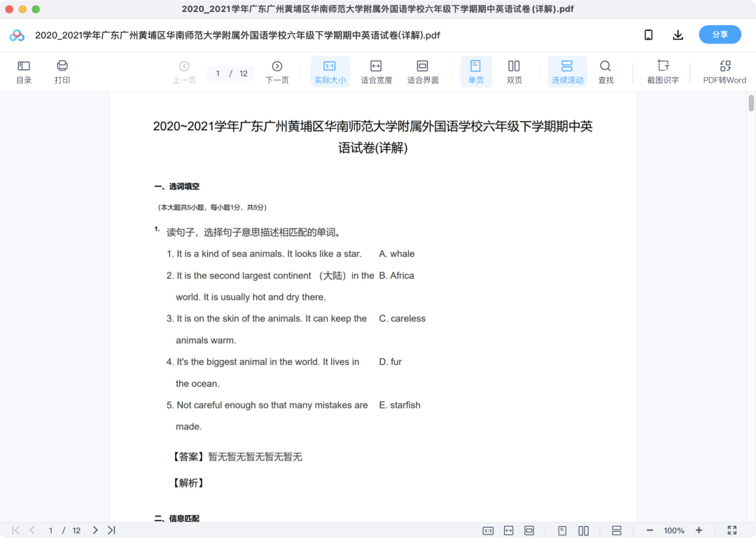Go to next page with 下一页
This screenshot has height=538, width=756.
[x=276, y=72]
